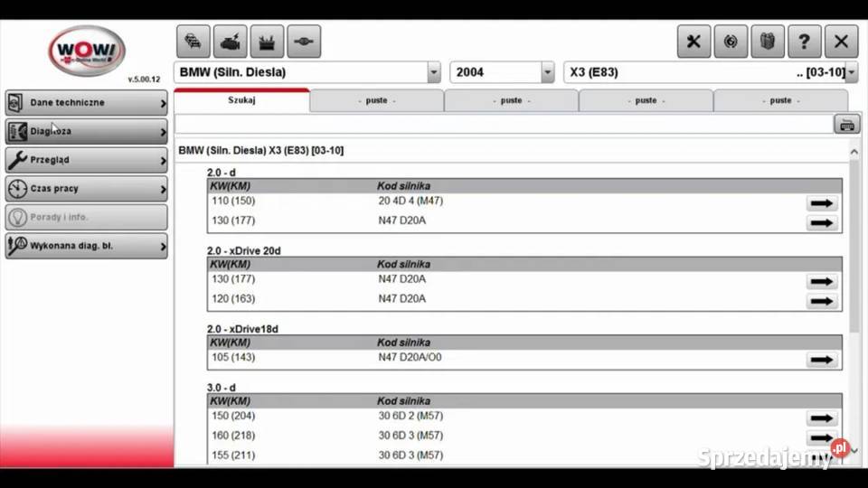This screenshot has height=488, width=868.
Task: Select the fourth puste tab
Action: pyautogui.click(x=780, y=100)
